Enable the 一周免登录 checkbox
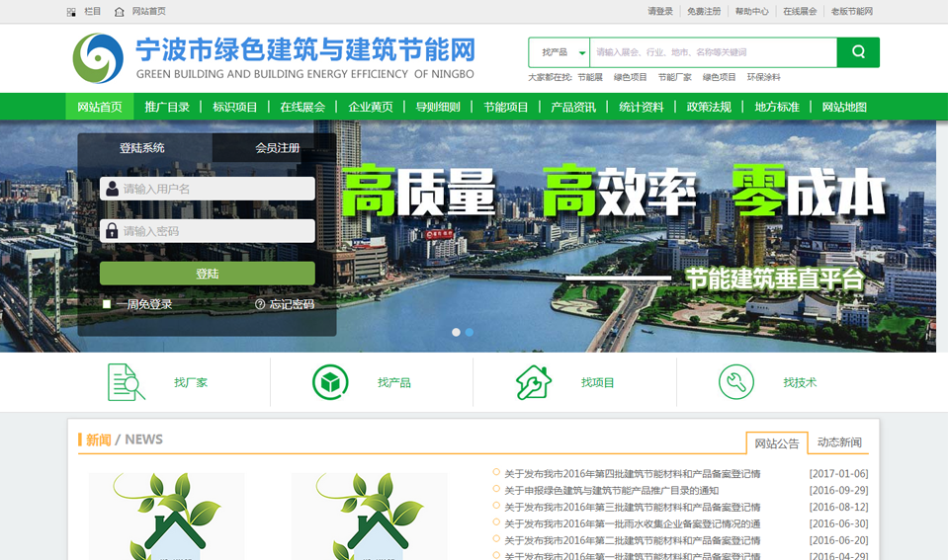Screen dimensions: 948x560 pos(107,304)
